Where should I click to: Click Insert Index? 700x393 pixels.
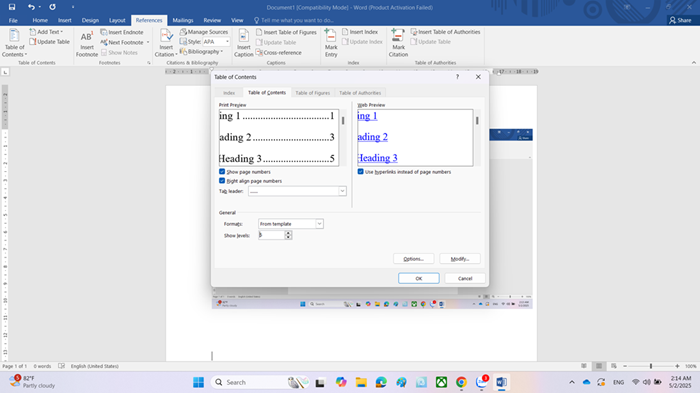(x=360, y=32)
